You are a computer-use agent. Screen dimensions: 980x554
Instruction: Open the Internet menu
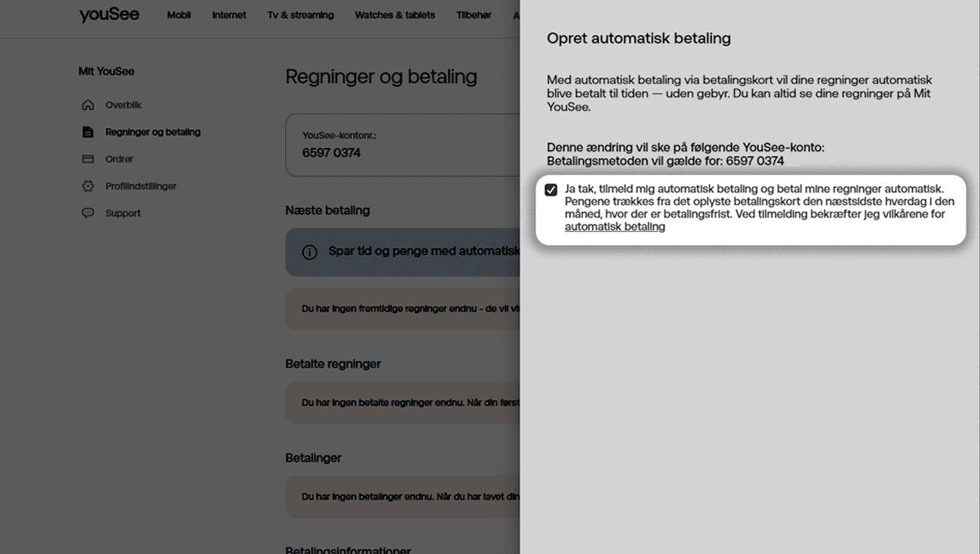click(x=229, y=16)
